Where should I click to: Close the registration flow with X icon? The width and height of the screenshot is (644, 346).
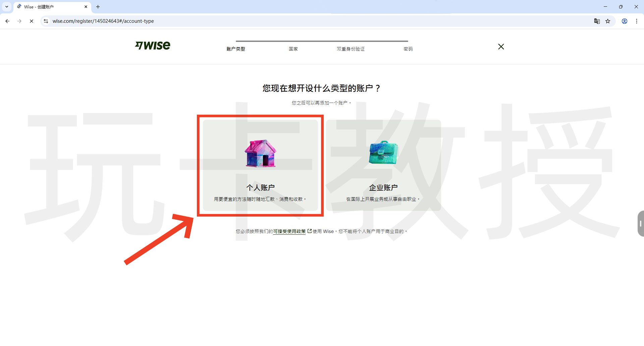point(501,47)
